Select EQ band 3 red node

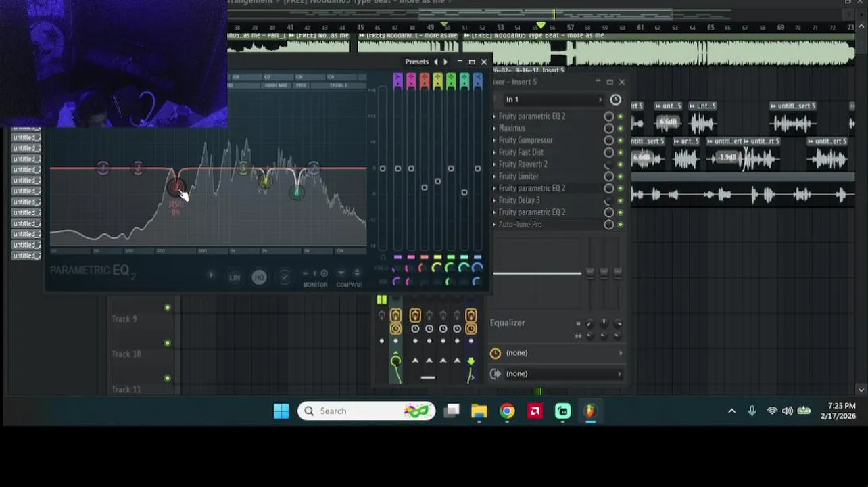click(x=176, y=186)
